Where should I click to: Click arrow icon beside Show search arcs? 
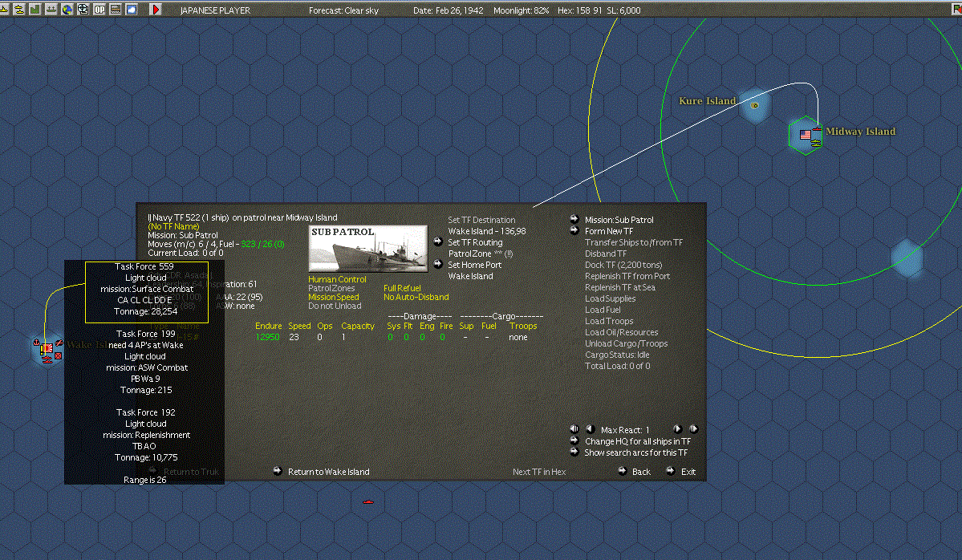574,452
